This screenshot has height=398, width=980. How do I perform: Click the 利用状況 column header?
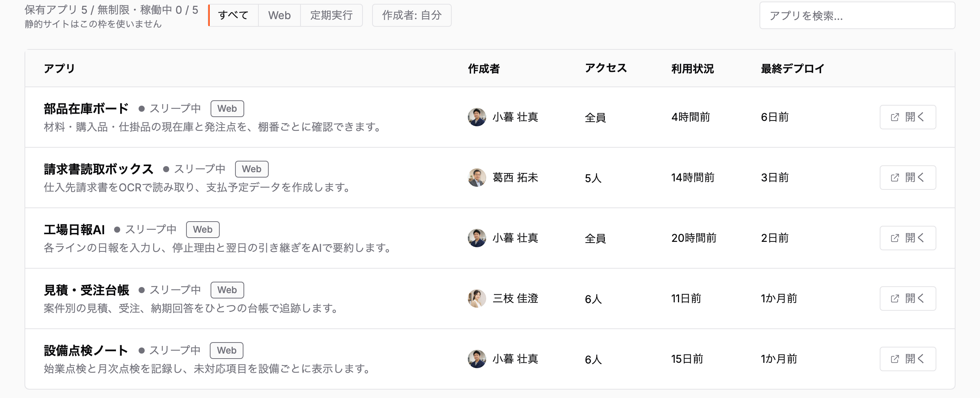tap(693, 69)
